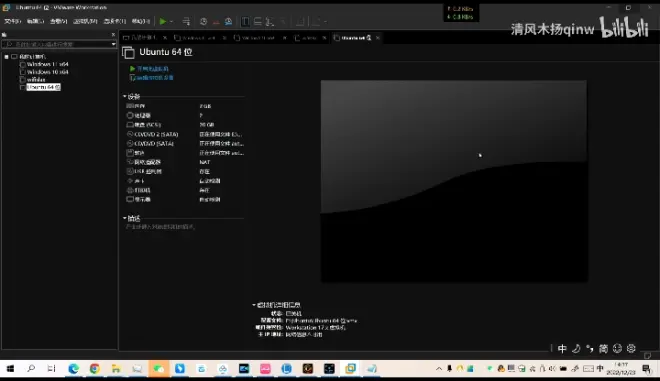The height and width of the screenshot is (381, 660).
Task: Click the Ubuntu VM screen preview thumbnail
Action: 454,181
